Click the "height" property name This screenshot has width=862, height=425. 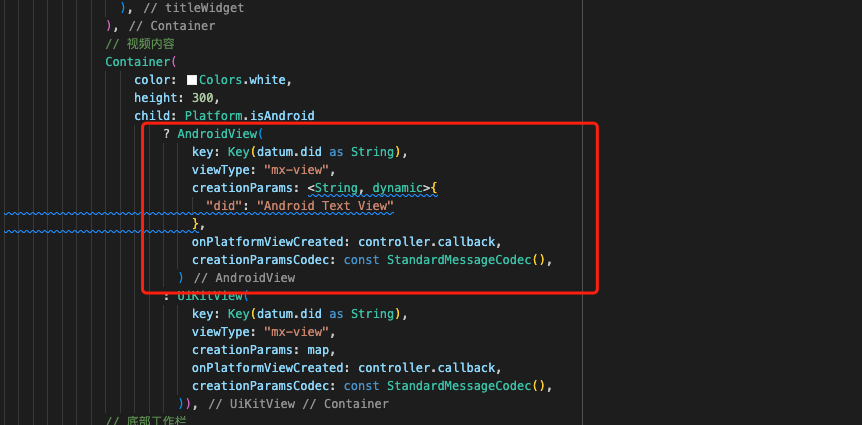pyautogui.click(x=156, y=98)
